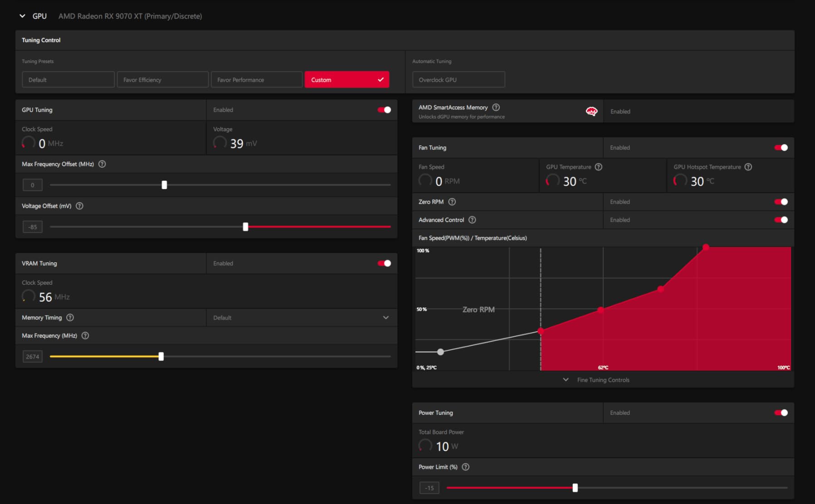Image resolution: width=815 pixels, height=504 pixels.
Task: Click the VRAM Tuning clock speed gauge
Action: click(x=29, y=296)
